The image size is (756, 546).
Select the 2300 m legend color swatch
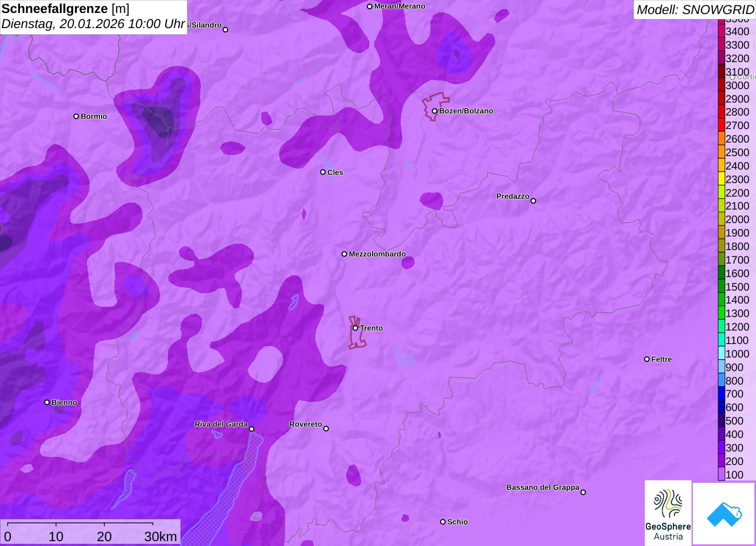pyautogui.click(x=721, y=179)
